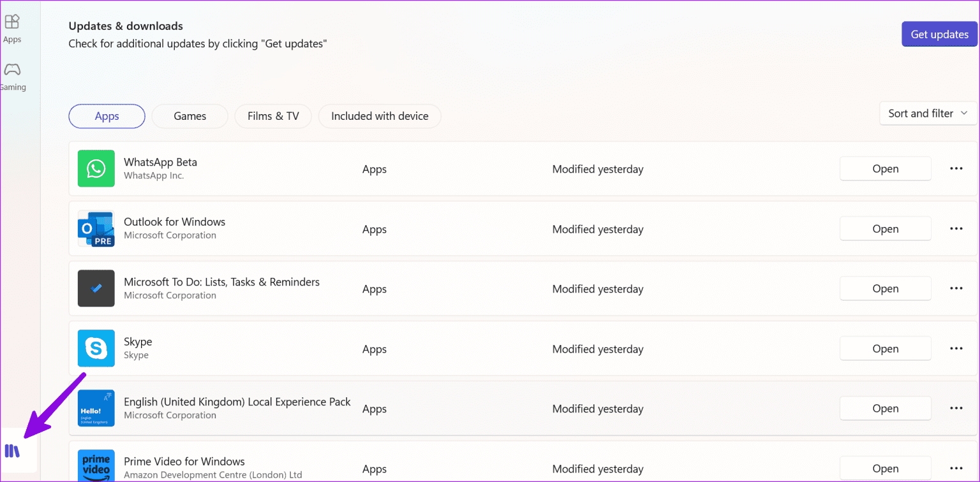
Task: Click the Skype title text
Action: point(138,342)
